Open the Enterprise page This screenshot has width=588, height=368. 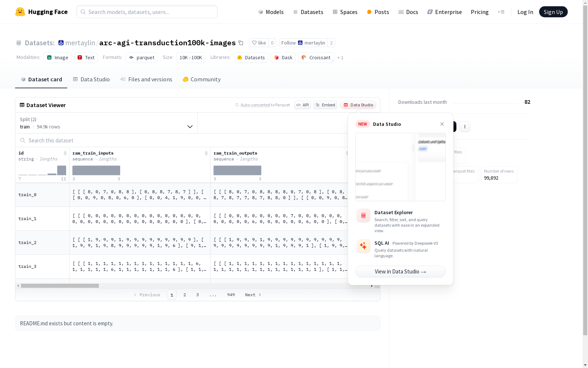pyautogui.click(x=444, y=12)
